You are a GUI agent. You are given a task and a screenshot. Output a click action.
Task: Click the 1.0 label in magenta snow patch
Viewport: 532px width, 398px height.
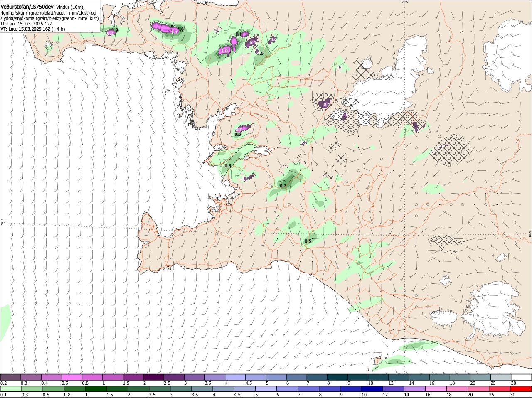click(x=225, y=50)
